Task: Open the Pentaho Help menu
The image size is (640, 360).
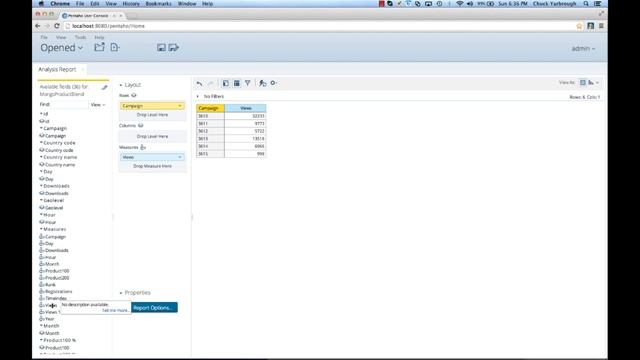Action: point(99,37)
